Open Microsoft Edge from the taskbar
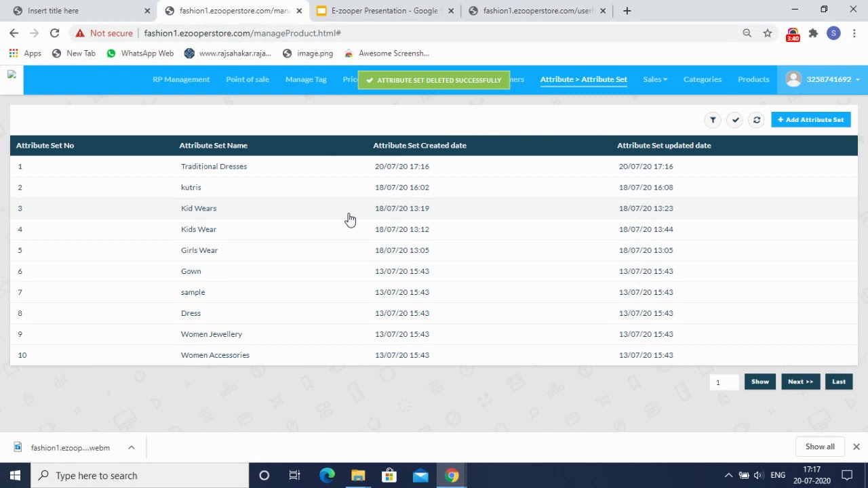The image size is (868, 488). tap(327, 475)
